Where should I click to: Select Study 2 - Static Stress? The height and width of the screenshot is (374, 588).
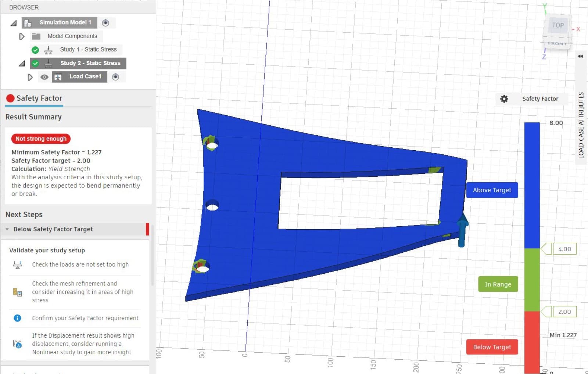pos(90,63)
